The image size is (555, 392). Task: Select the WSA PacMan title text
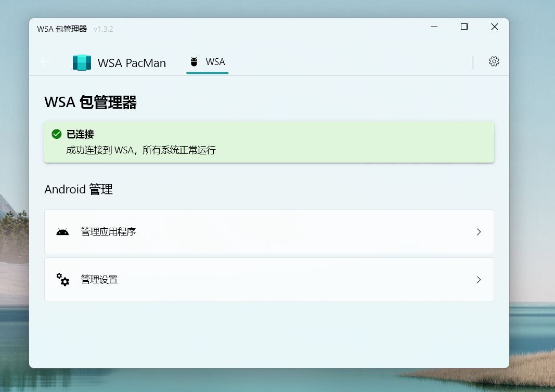(132, 63)
